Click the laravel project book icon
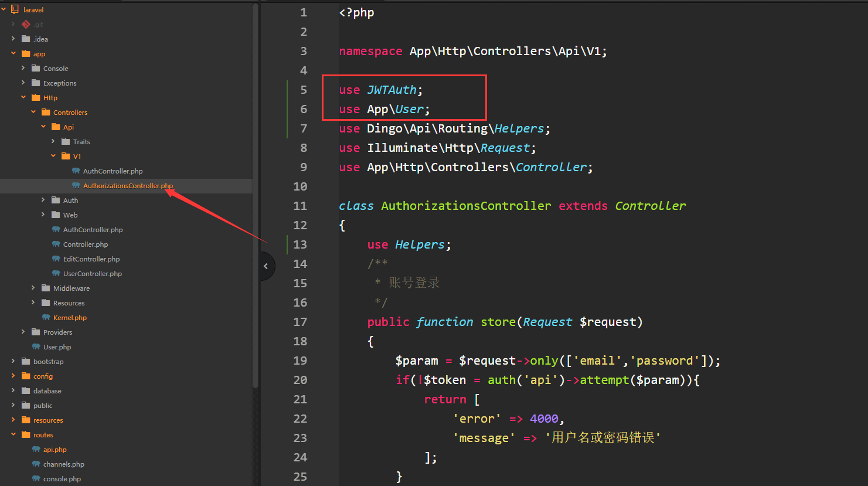Image resolution: width=868 pixels, height=486 pixels. [15, 9]
